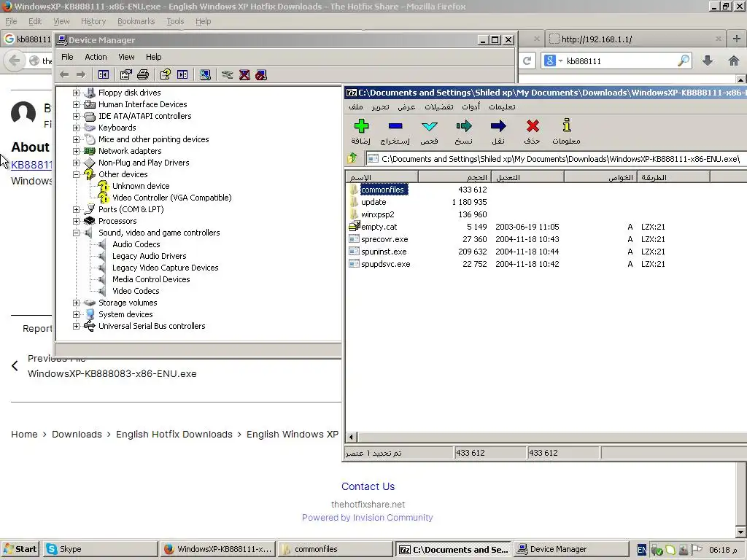747x560 pixels.
Task: Click the Firefox search box with kb888111
Action: [616, 61]
